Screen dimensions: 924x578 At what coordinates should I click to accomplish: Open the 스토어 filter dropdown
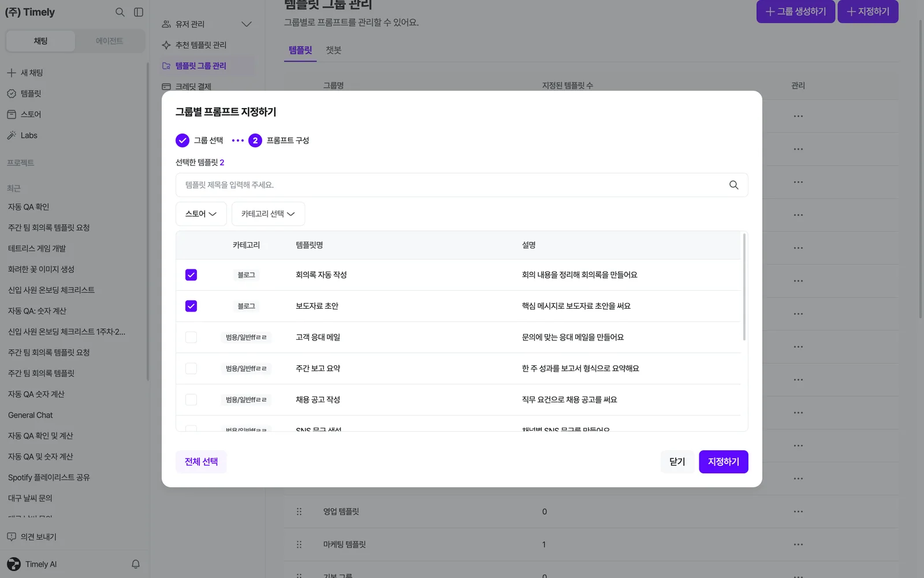coord(201,214)
